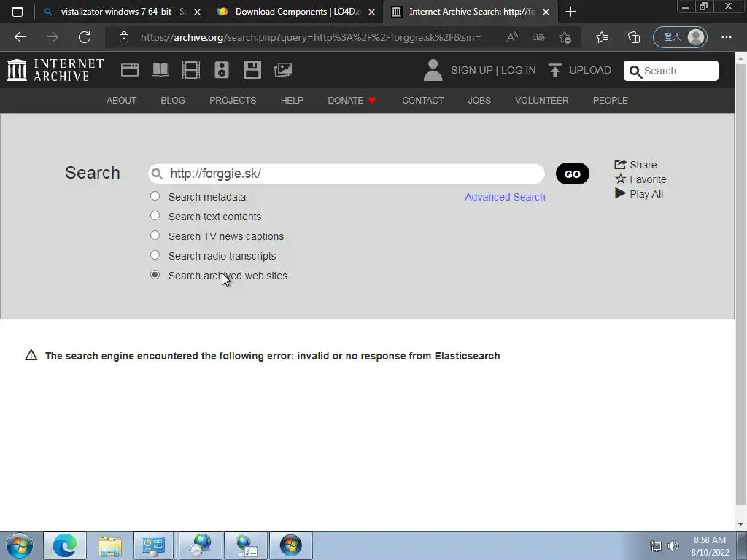Open the ABOUT menu item

[x=121, y=101]
